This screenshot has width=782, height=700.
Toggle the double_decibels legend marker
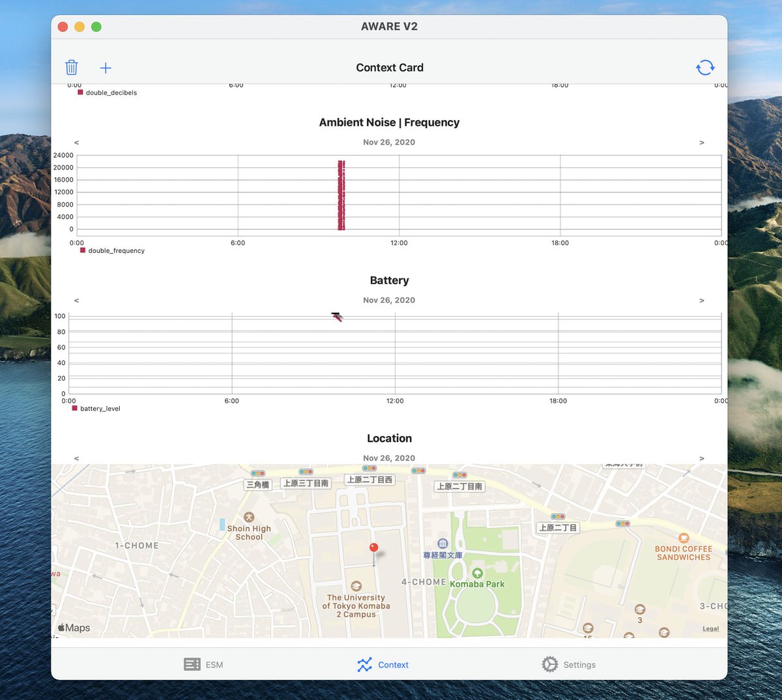[x=80, y=92]
